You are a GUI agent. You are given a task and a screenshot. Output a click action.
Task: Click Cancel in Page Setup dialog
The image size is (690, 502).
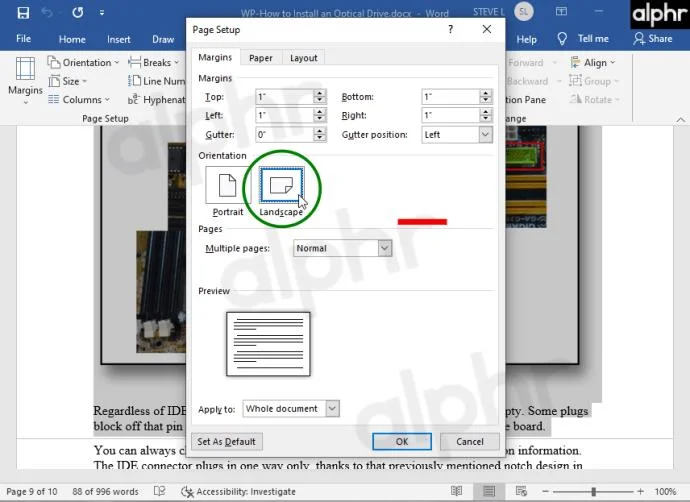tap(470, 441)
